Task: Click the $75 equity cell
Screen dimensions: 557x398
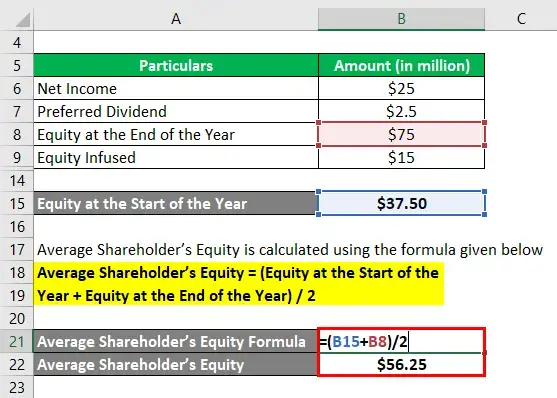Action: coord(401,134)
